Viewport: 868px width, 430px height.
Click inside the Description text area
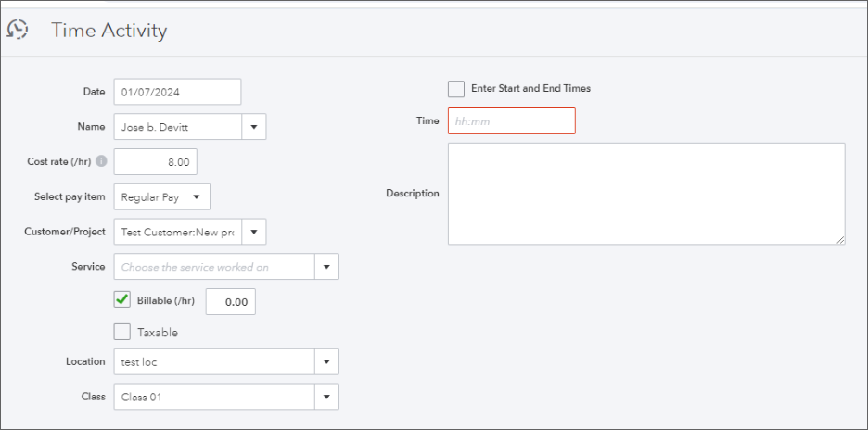pyautogui.click(x=645, y=193)
